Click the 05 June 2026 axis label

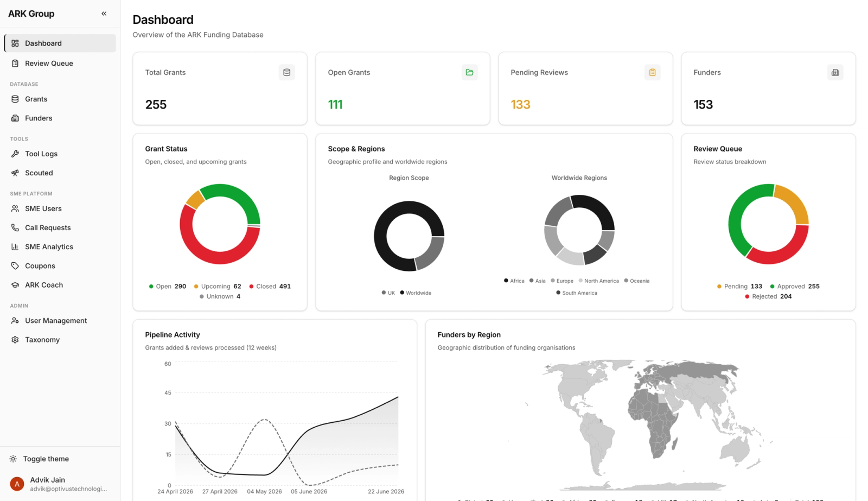[309, 492]
